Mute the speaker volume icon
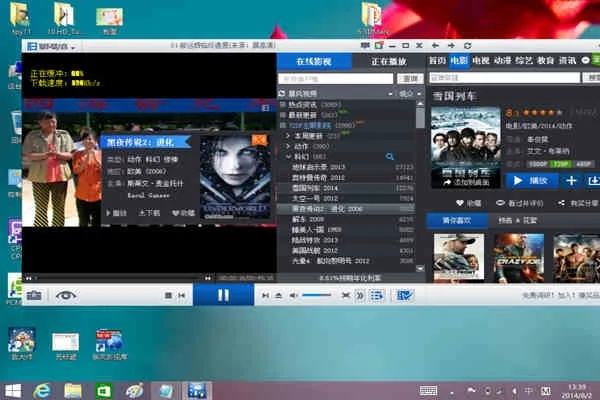600x400 pixels. click(x=293, y=296)
